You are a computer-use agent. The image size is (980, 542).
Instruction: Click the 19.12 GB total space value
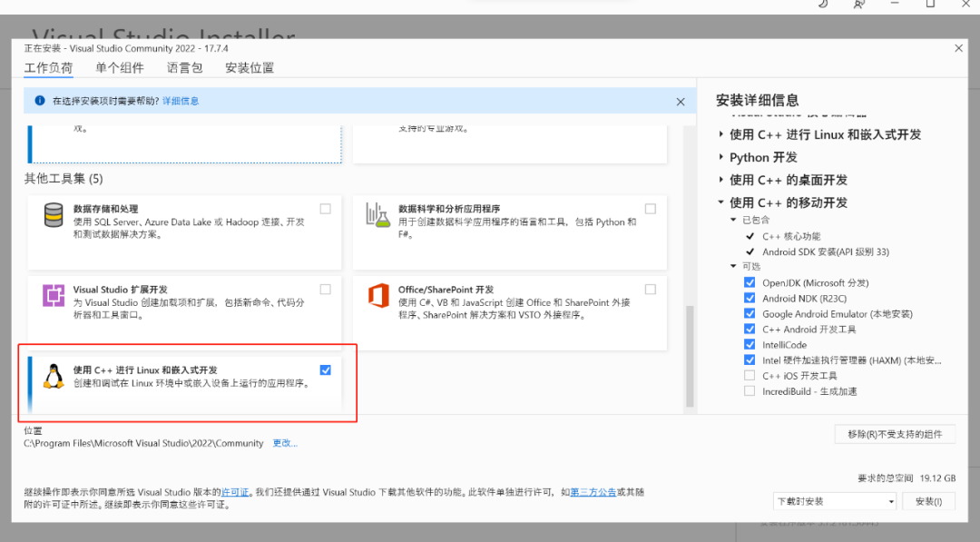[x=937, y=478]
